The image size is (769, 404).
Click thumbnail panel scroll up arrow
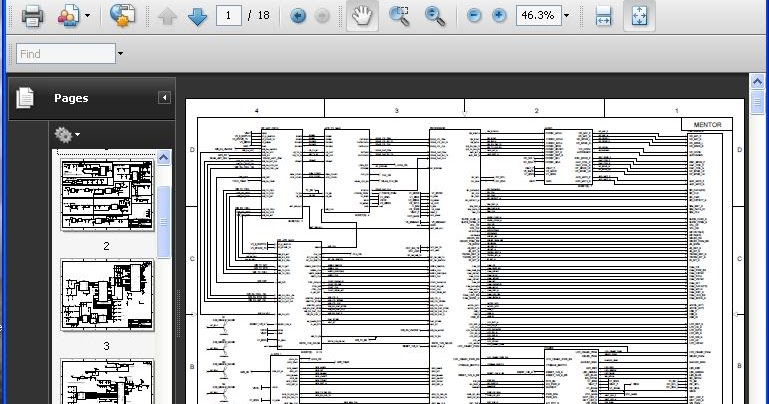163,157
